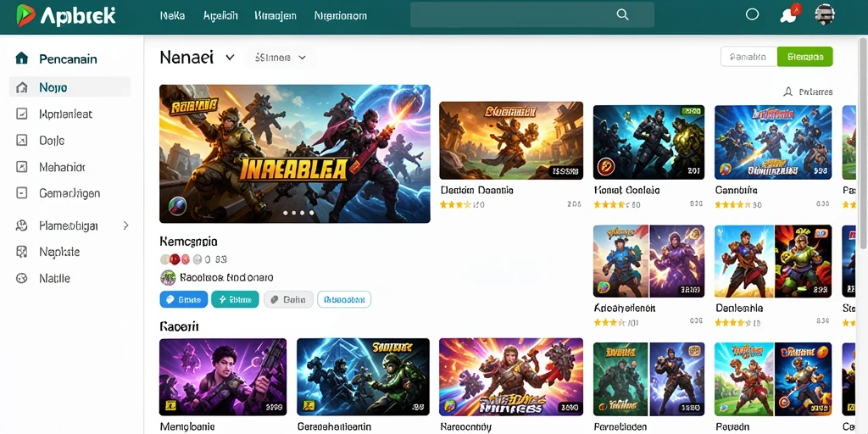Screen dimensions: 868x434
Task: Open the Nareoentdy game thumbnail
Action: pos(511,377)
